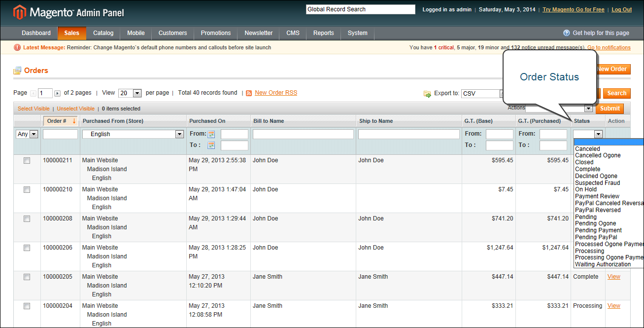
Task: Open the CMS menu
Action: pos(293,33)
